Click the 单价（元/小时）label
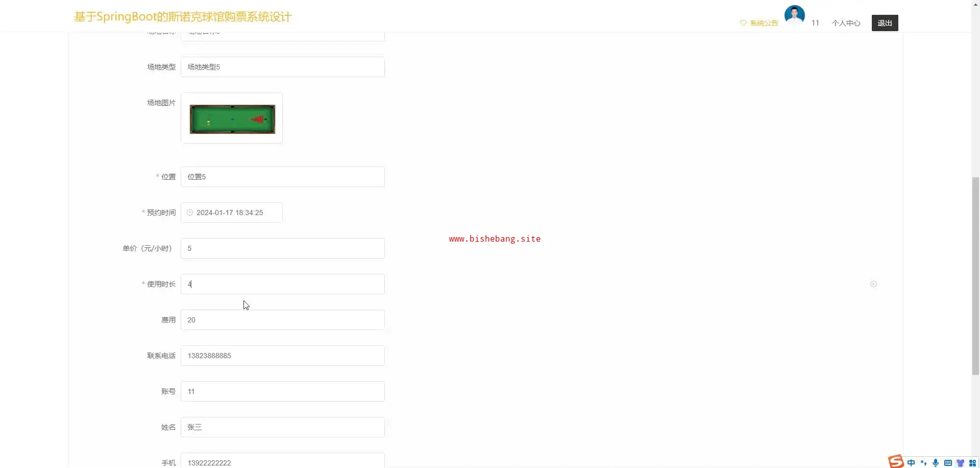 click(149, 248)
